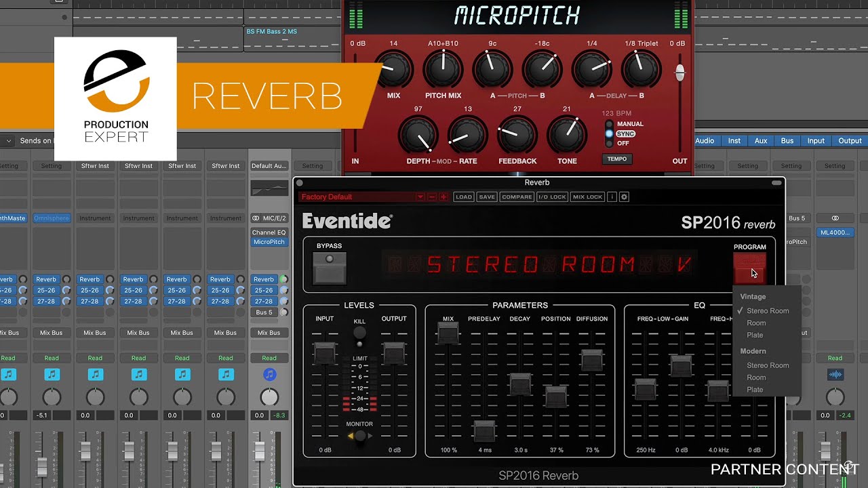Select Modern Plate program
Image resolution: width=868 pixels, height=488 pixels.
point(755,390)
